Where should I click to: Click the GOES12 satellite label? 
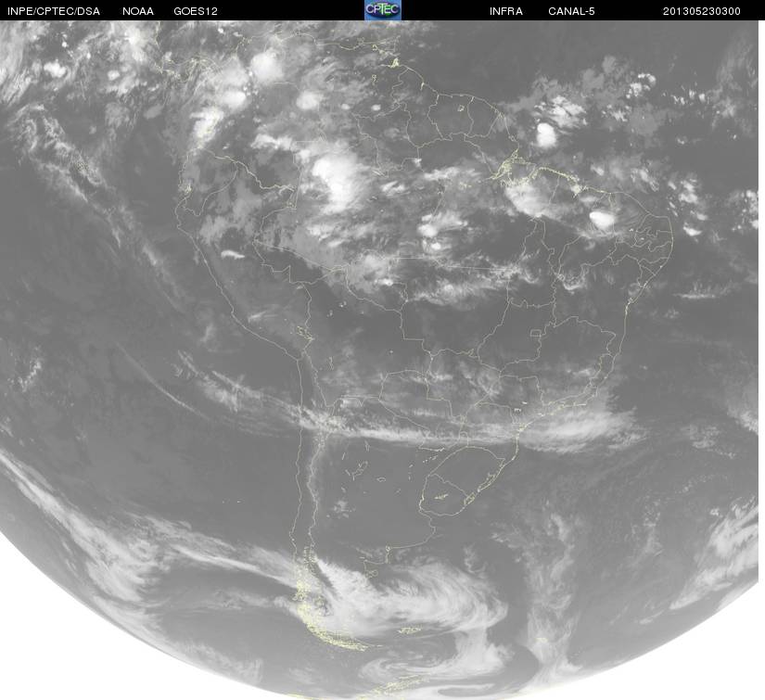coord(196,11)
